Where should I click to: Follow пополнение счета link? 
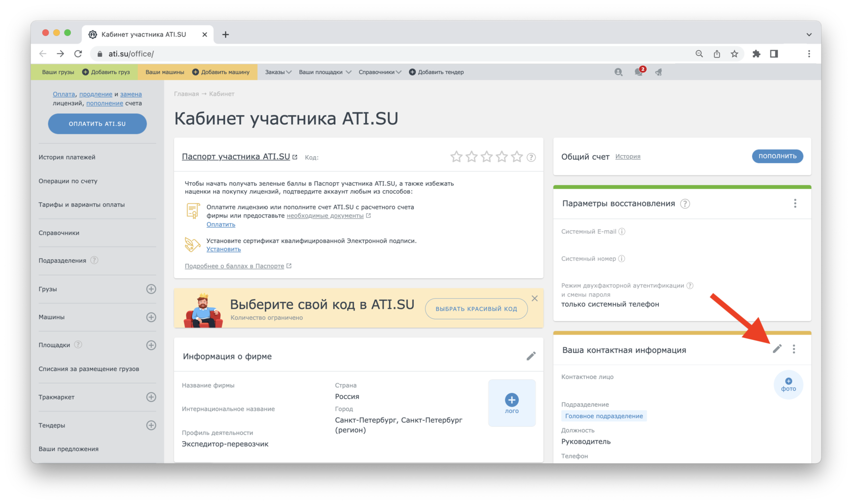104,103
